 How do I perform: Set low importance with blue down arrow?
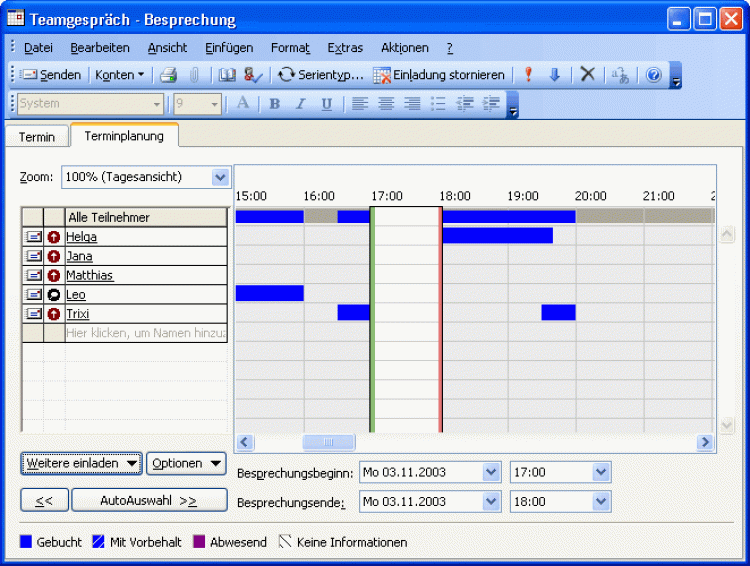(x=554, y=75)
